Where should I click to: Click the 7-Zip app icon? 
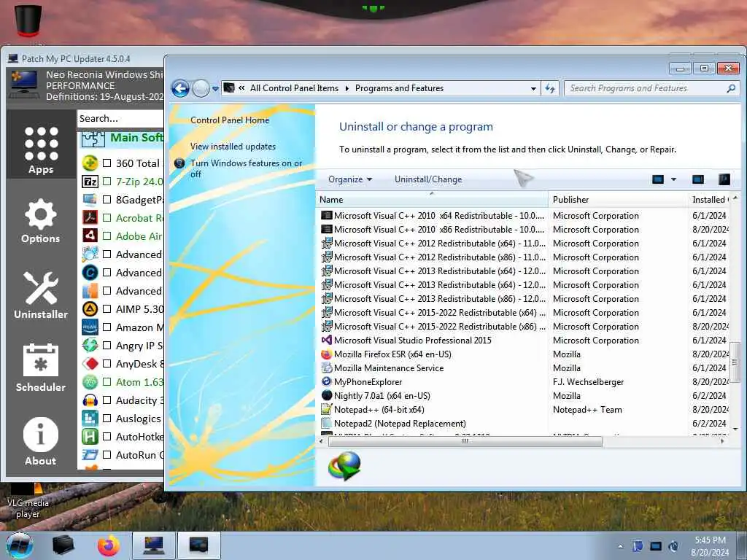coord(90,182)
